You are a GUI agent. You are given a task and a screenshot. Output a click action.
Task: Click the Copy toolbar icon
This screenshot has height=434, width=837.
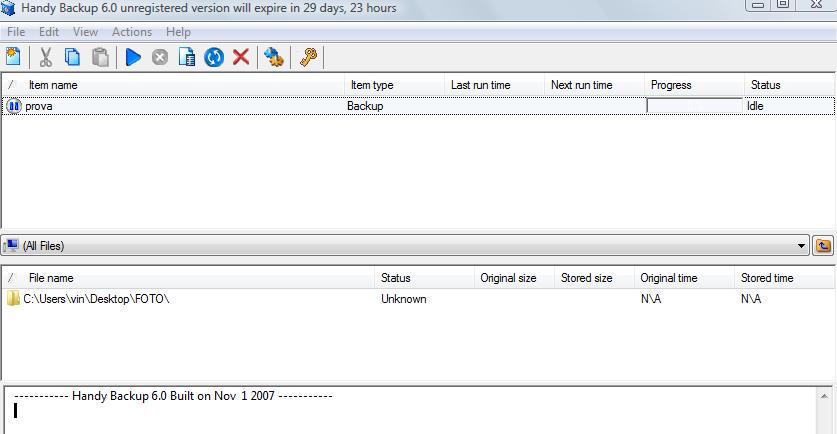tap(72, 57)
